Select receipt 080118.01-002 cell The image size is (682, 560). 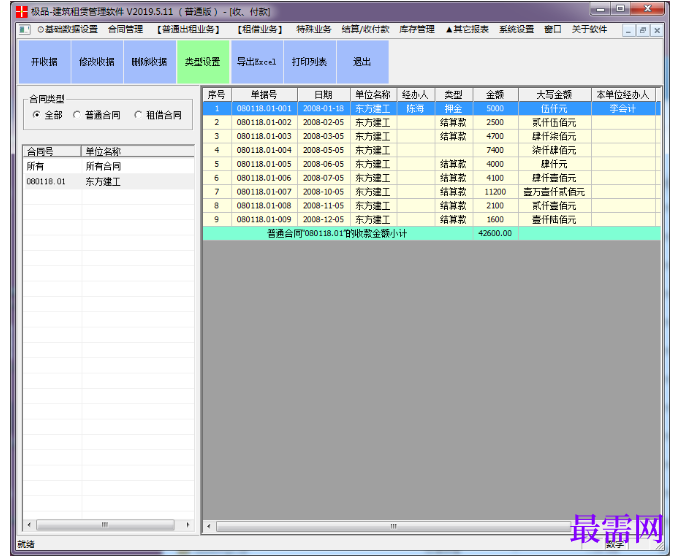pos(264,123)
